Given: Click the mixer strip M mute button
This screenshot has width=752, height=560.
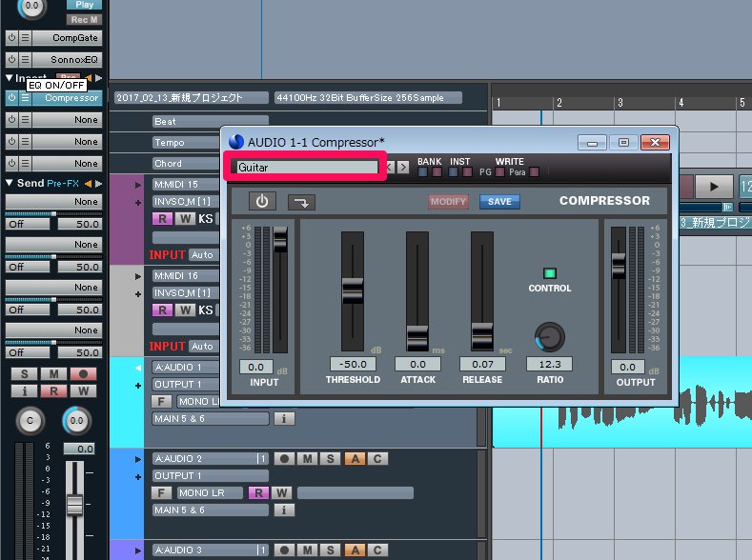Looking at the screenshot, I should click(53, 373).
